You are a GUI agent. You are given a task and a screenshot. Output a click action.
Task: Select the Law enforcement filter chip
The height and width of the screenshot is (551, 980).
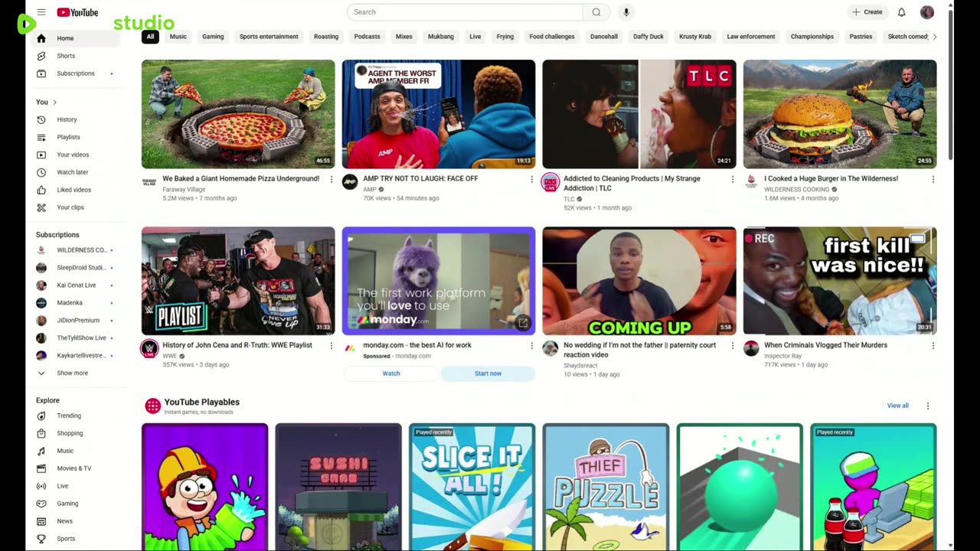click(751, 37)
